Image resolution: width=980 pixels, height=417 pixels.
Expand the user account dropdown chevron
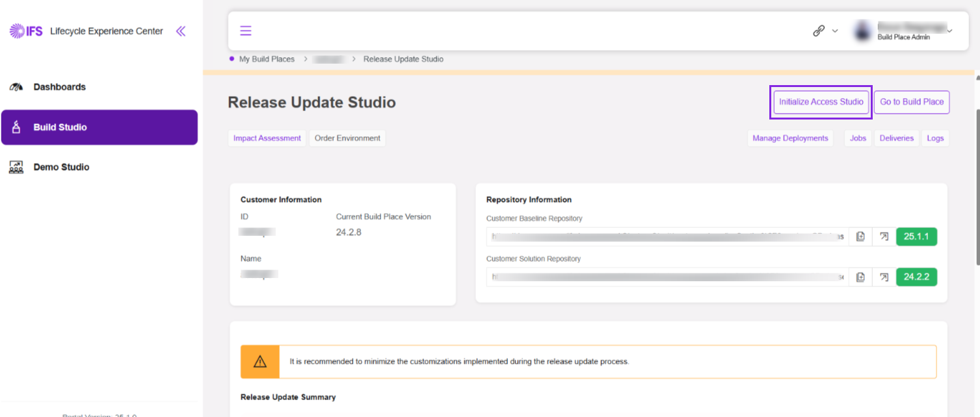pyautogui.click(x=949, y=31)
